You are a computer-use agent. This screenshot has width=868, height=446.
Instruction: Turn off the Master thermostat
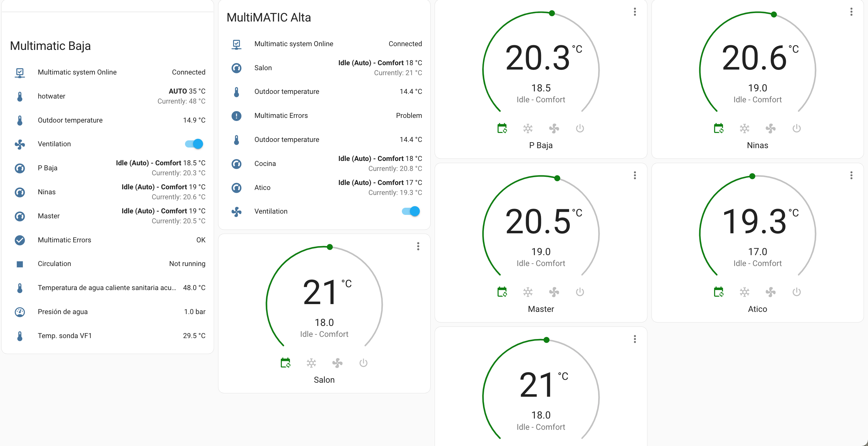click(x=580, y=292)
